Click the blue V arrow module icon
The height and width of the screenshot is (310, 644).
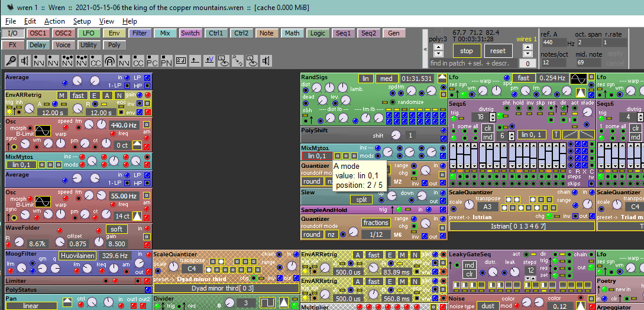209,60
